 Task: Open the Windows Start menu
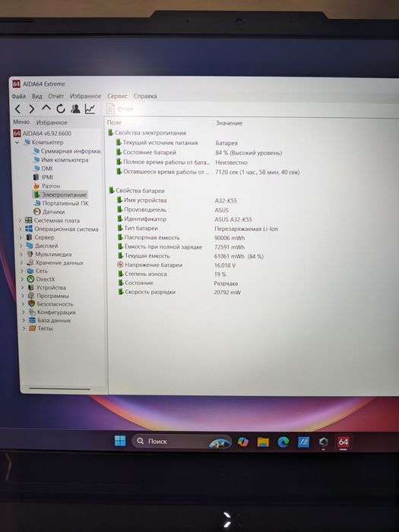(x=120, y=441)
